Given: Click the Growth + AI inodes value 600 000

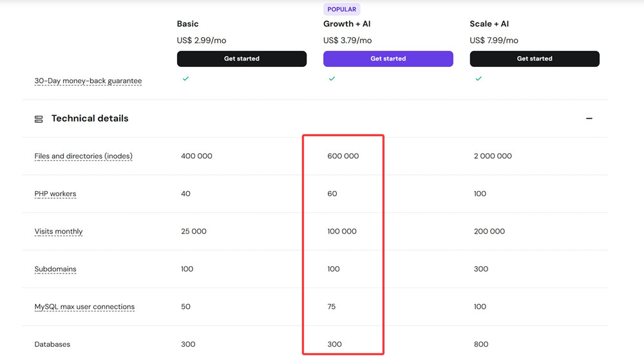Looking at the screenshot, I should click(343, 156).
